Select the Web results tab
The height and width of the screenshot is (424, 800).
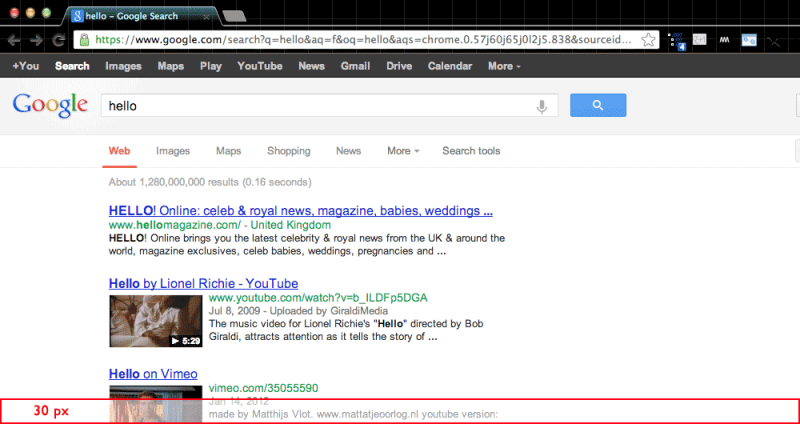tap(119, 151)
